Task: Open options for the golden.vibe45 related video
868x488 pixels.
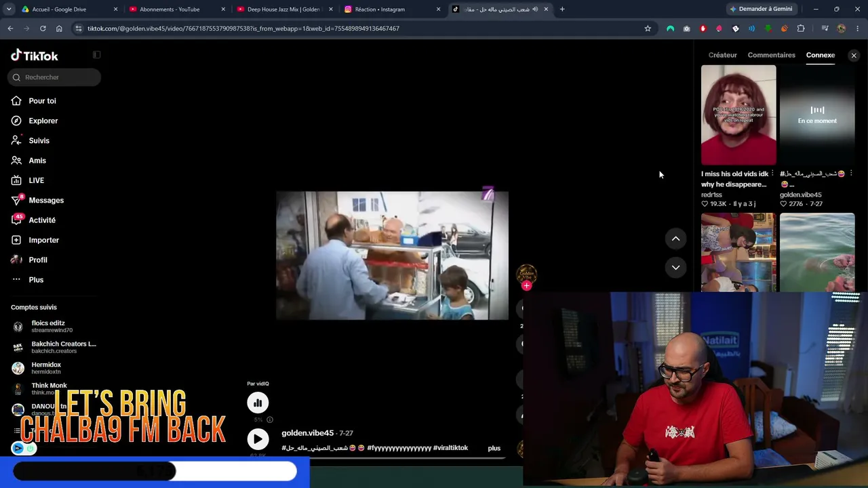Action: click(x=851, y=174)
